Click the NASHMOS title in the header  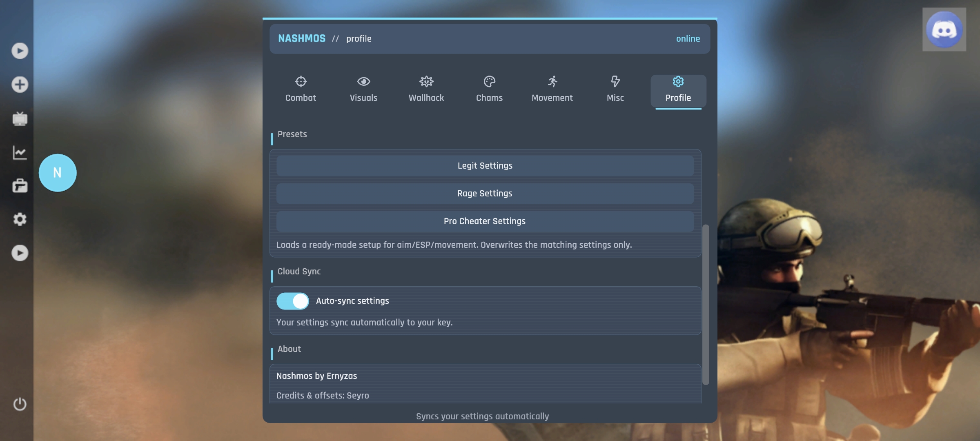click(x=302, y=38)
